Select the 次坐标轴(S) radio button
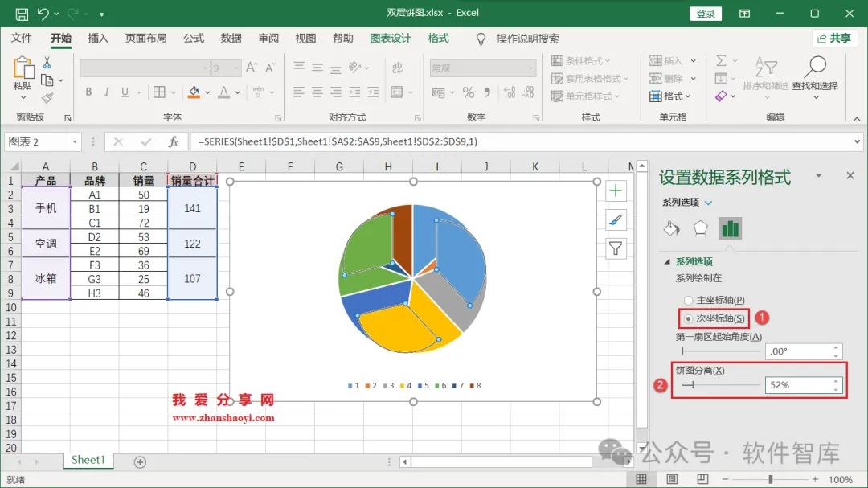This screenshot has width=868, height=488. 688,318
